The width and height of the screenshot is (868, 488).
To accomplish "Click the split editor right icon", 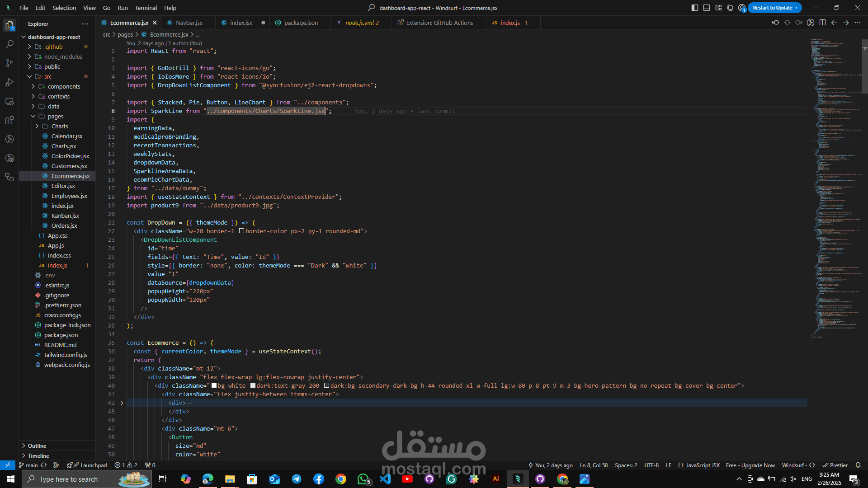I will click(x=822, y=23).
